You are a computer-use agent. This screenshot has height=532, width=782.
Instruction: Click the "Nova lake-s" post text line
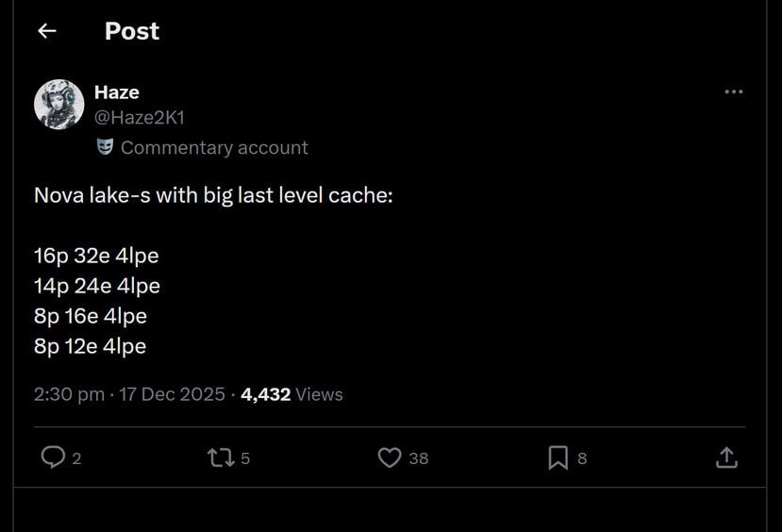coord(213,196)
